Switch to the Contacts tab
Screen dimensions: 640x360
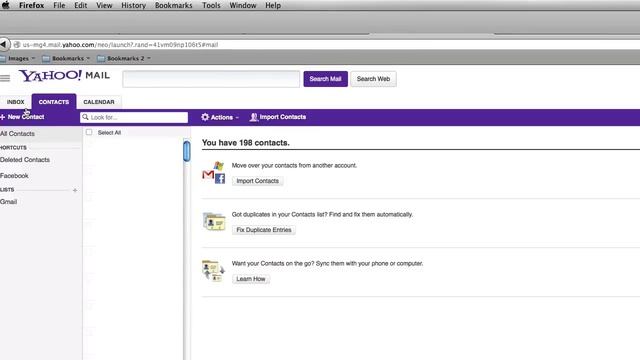[54, 102]
